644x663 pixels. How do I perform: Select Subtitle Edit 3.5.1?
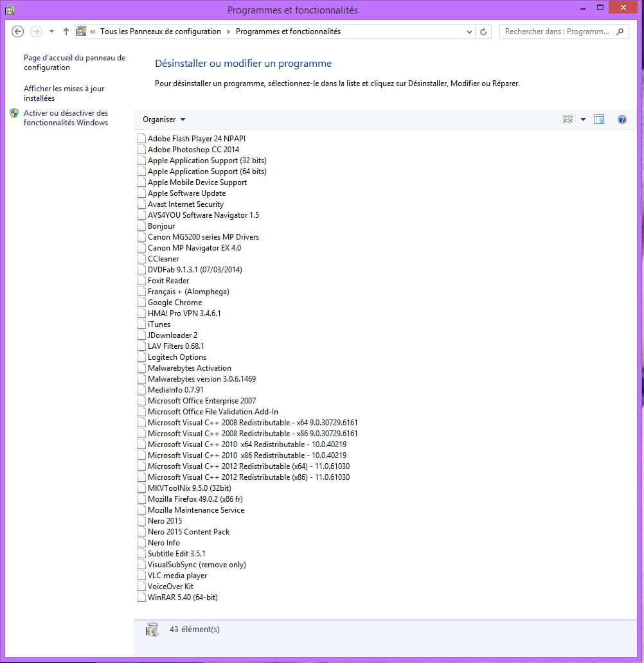click(177, 554)
